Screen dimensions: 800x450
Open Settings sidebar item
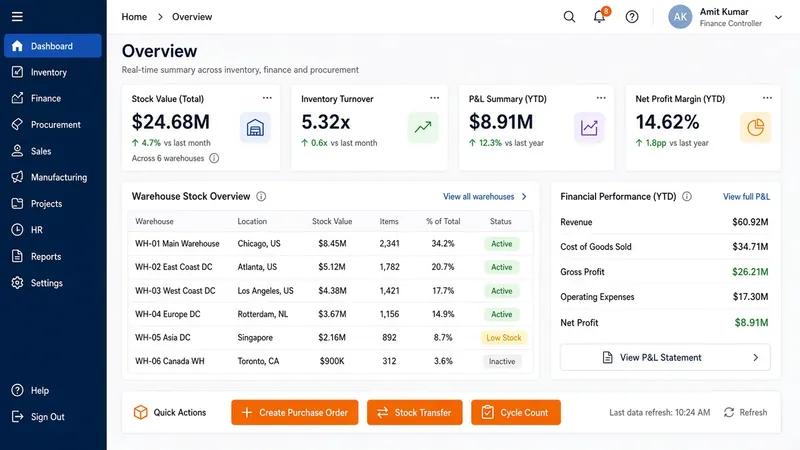coord(53,283)
